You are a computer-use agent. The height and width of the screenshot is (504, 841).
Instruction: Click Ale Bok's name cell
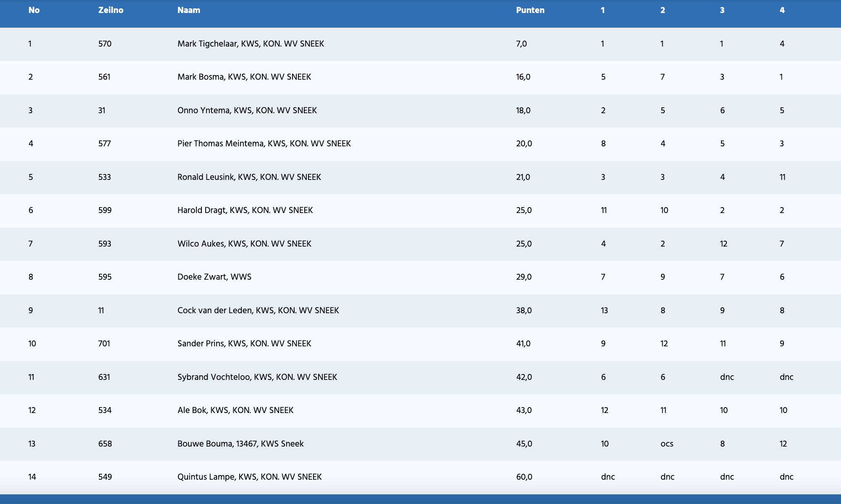click(235, 410)
